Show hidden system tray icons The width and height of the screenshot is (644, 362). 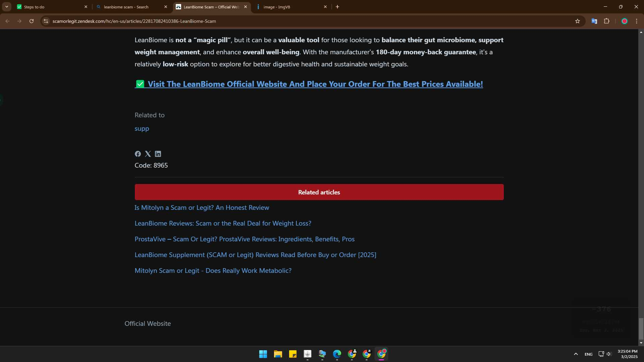tap(576, 354)
